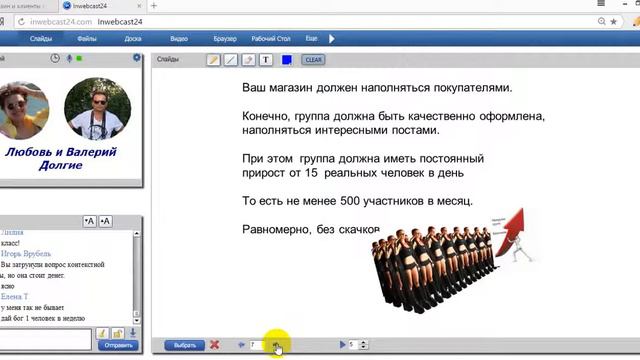Open presenter panel settings gear

[137, 58]
